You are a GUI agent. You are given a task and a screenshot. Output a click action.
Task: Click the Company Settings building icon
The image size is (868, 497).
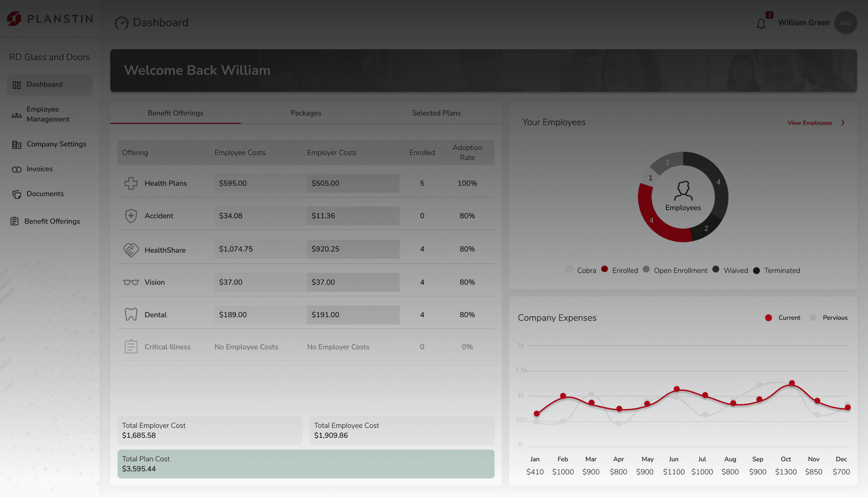tap(17, 145)
